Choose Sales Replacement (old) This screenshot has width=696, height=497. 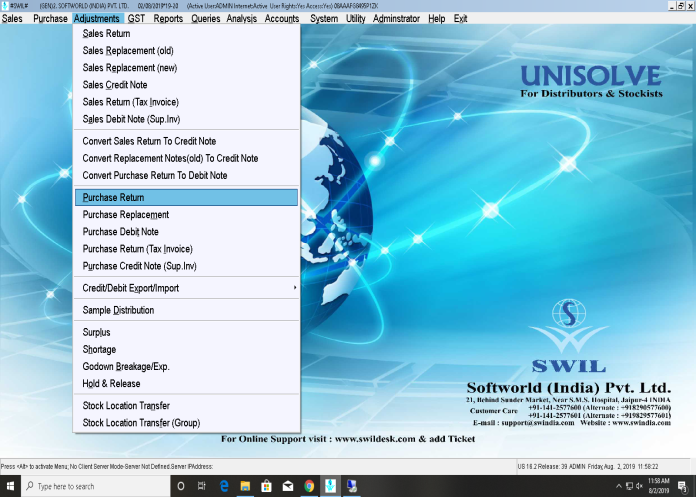186,51
